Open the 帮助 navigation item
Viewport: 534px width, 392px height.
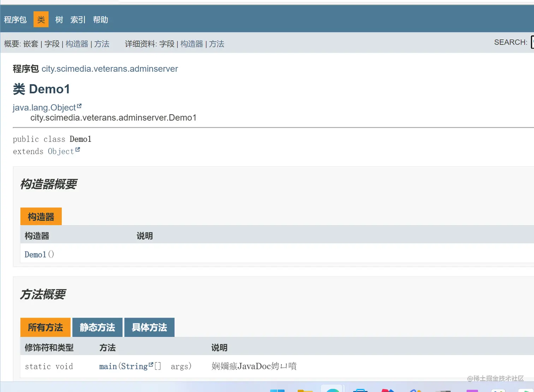tap(100, 20)
